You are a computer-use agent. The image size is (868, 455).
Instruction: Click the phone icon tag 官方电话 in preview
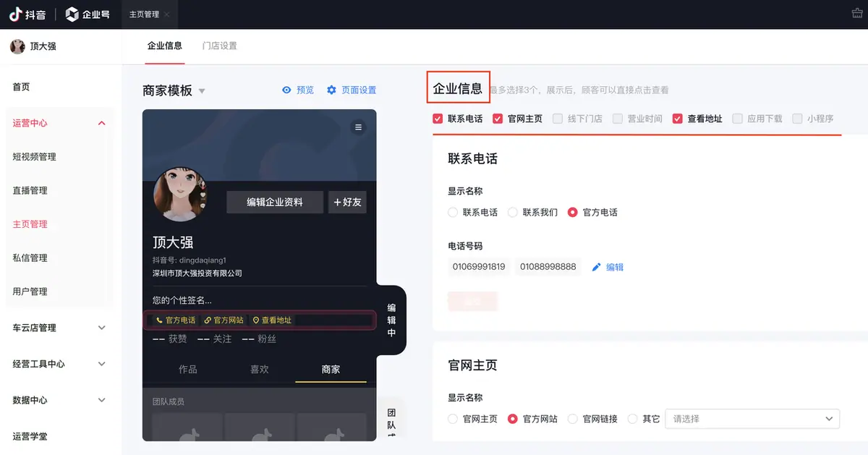[x=176, y=320]
